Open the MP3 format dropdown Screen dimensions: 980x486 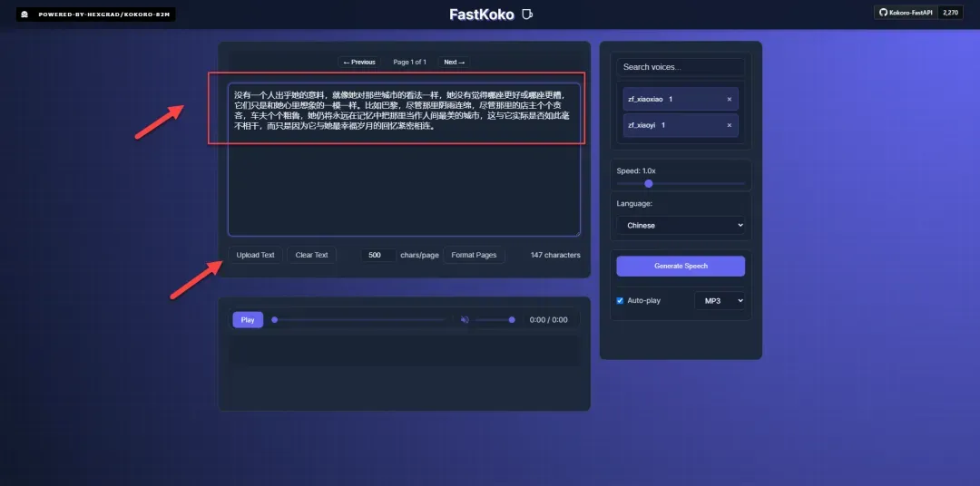tap(720, 300)
